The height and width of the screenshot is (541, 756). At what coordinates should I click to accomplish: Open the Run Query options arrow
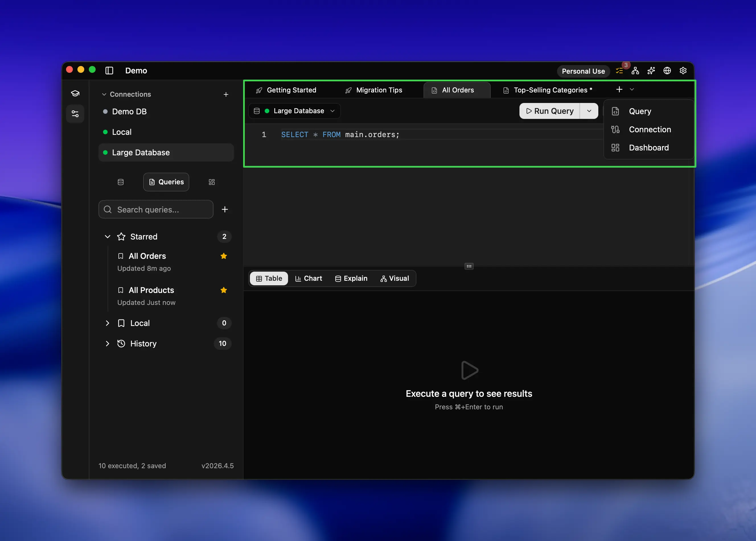click(589, 111)
